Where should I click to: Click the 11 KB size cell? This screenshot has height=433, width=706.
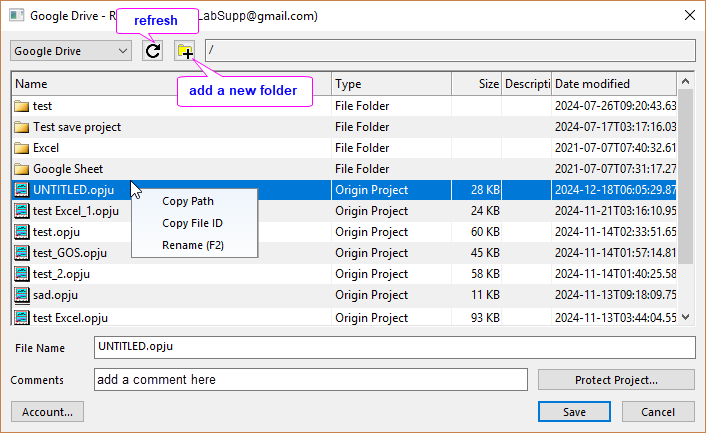tap(485, 295)
